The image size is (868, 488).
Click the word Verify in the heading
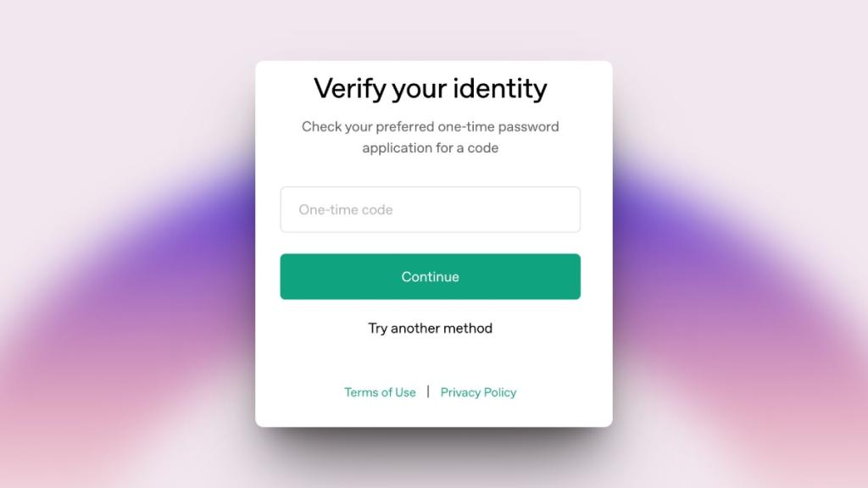[350, 88]
